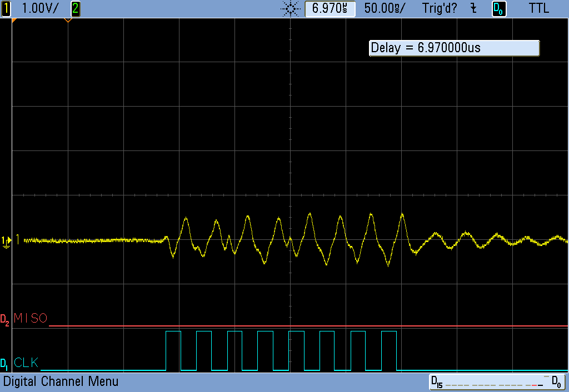Image resolution: width=569 pixels, height=392 pixels.
Task: Click the 50.00 timebase per division readout
Action: coord(384,8)
